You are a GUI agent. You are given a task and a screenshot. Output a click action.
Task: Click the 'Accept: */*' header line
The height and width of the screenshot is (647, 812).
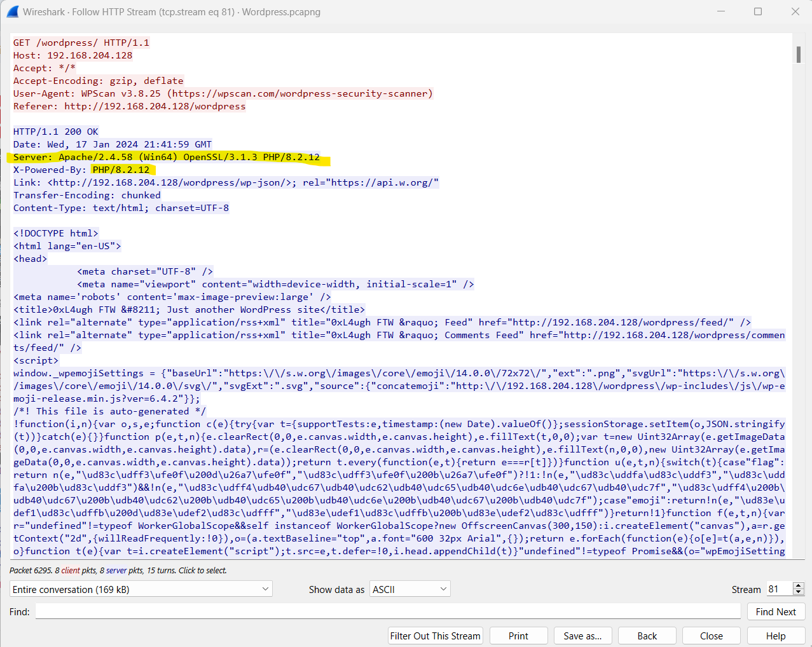(45, 68)
